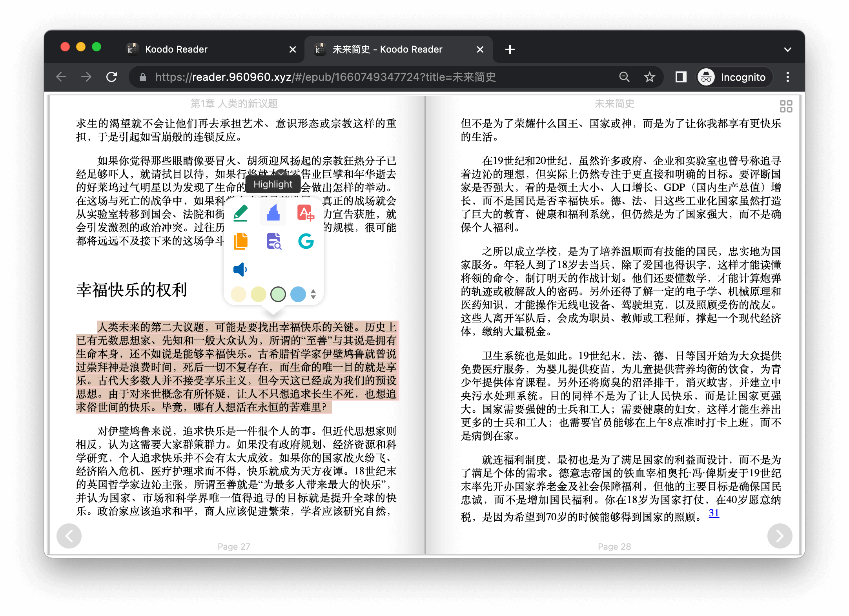The image size is (849, 616).
Task: Go to the next page arrow
Action: tap(780, 536)
